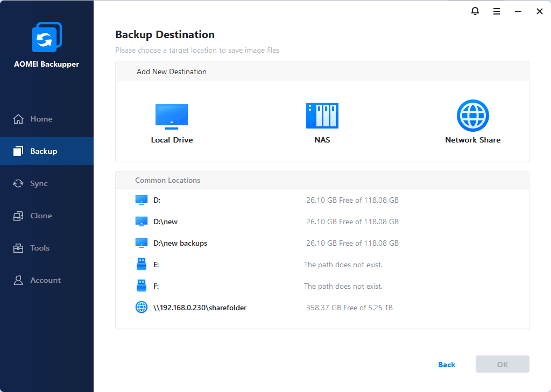Click the USB drive icon for E:

(141, 265)
